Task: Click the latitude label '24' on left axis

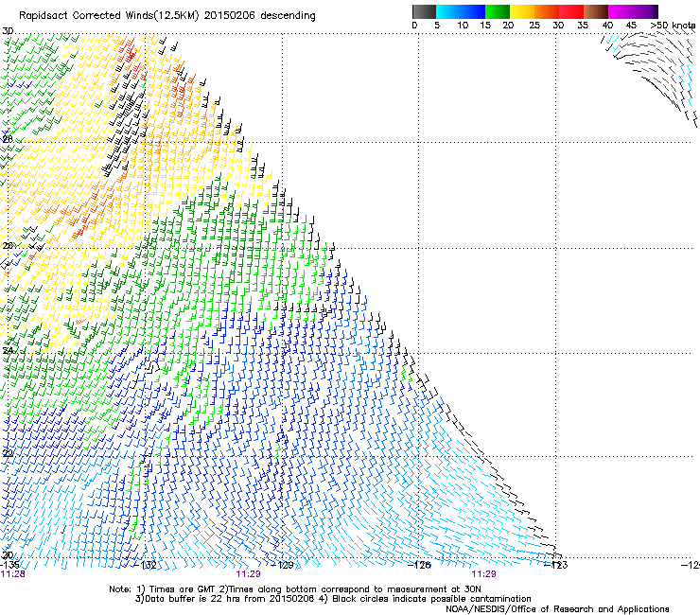Action: (x=8, y=351)
